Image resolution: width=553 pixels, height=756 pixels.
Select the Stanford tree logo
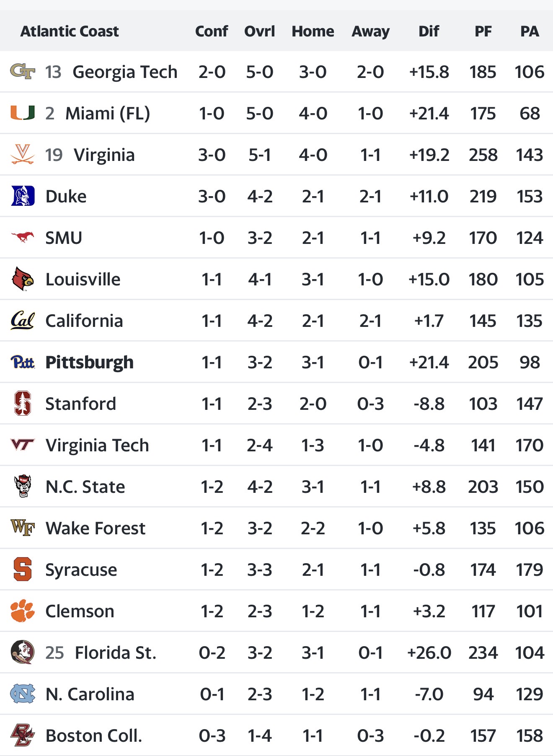pyautogui.click(x=23, y=404)
